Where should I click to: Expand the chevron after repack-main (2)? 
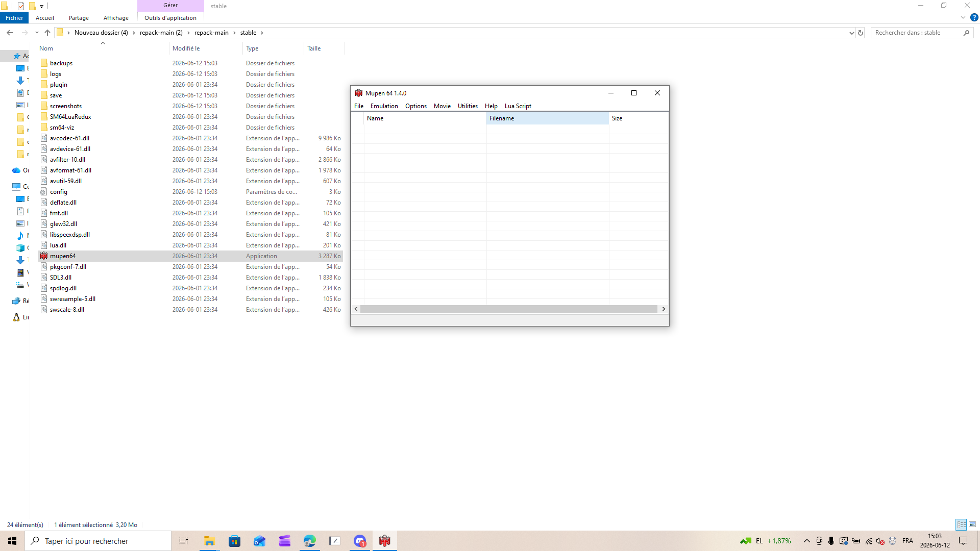pyautogui.click(x=188, y=33)
